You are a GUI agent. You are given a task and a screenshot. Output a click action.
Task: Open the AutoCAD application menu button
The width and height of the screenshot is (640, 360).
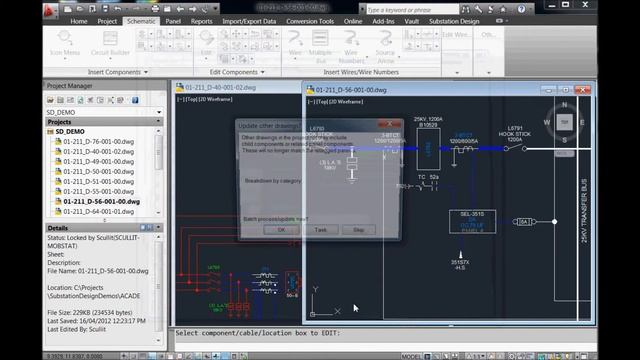click(50, 10)
